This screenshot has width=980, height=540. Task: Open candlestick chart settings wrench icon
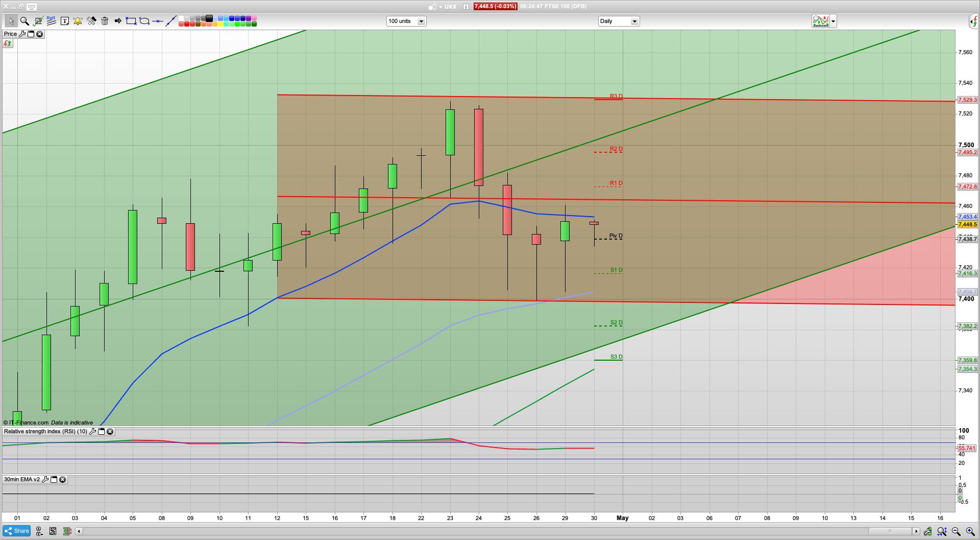point(927,531)
